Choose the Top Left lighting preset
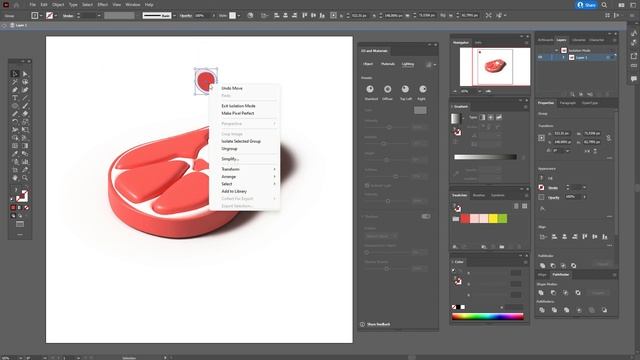The width and height of the screenshot is (640, 360). point(405,89)
